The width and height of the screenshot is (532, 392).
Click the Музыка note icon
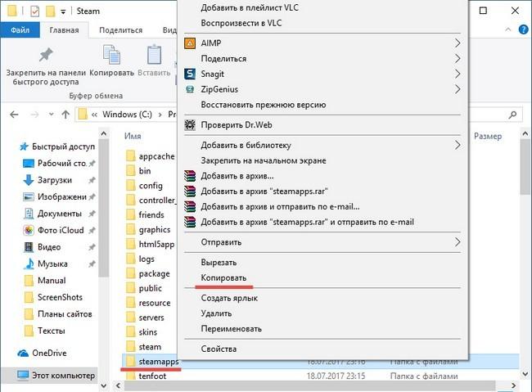pyautogui.click(x=29, y=264)
